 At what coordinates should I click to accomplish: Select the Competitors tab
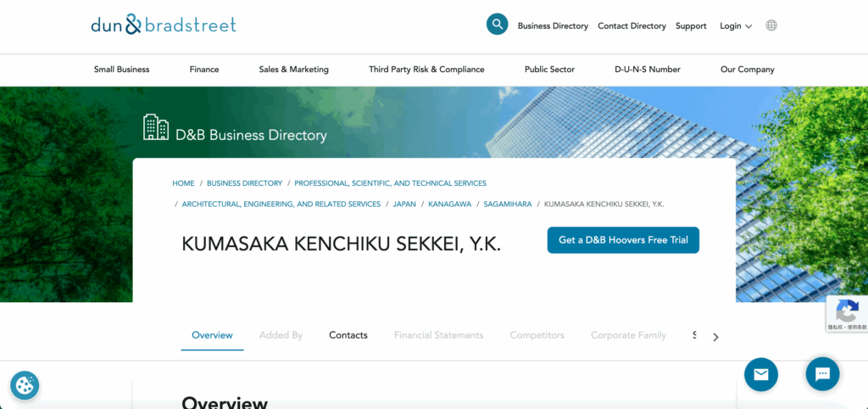point(537,335)
